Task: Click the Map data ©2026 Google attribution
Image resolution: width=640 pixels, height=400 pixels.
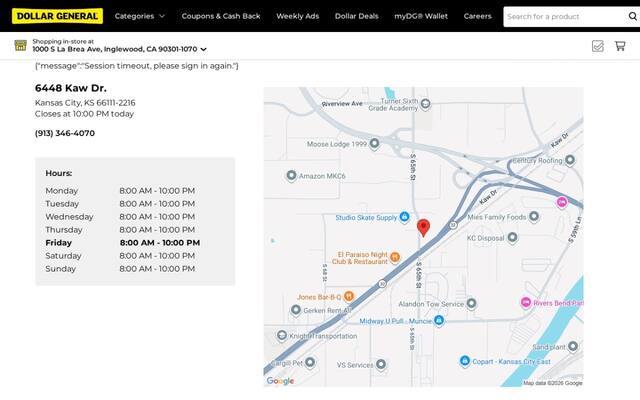Action: [x=553, y=383]
